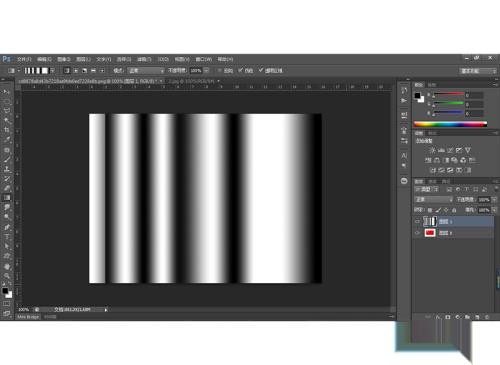Add a Levels adjustment
The height and width of the screenshot is (365, 500).
pos(441,150)
